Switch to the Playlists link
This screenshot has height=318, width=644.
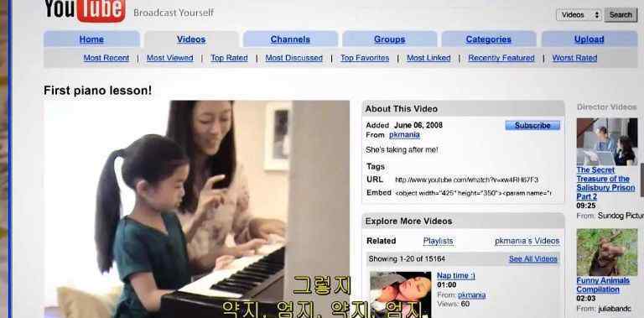point(438,241)
